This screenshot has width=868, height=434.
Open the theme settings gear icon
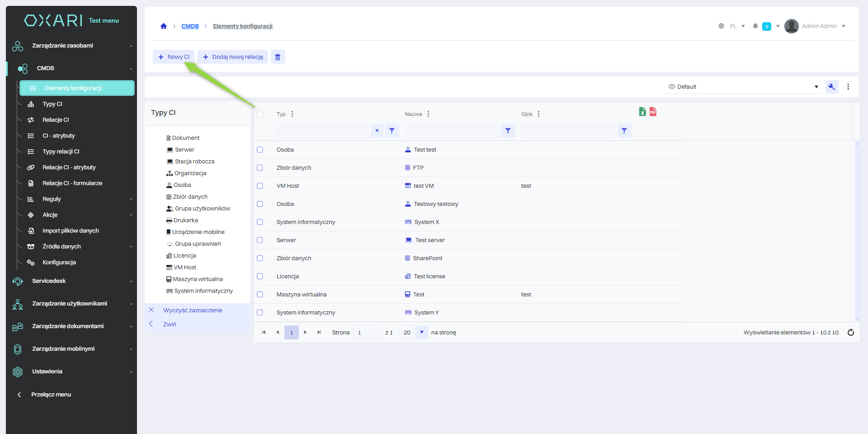[x=721, y=26]
